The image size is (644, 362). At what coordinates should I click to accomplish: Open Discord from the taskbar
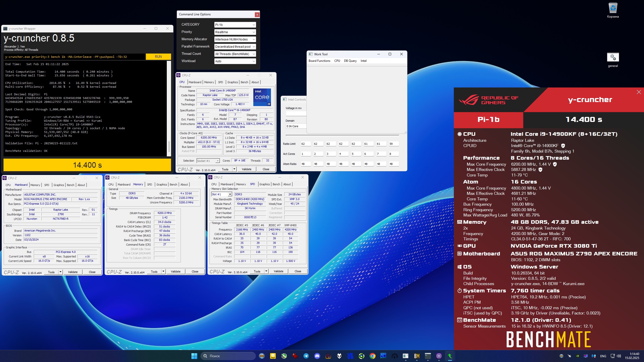317,356
